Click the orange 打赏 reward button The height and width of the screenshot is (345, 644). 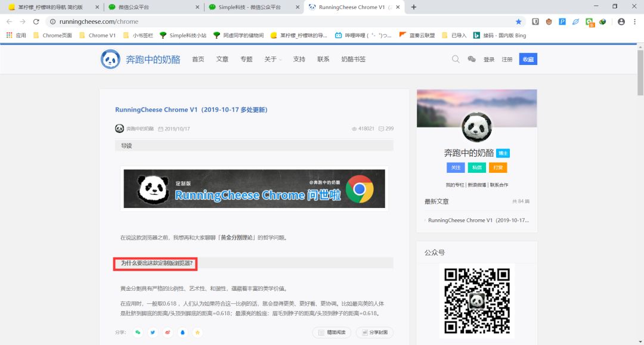click(x=498, y=167)
